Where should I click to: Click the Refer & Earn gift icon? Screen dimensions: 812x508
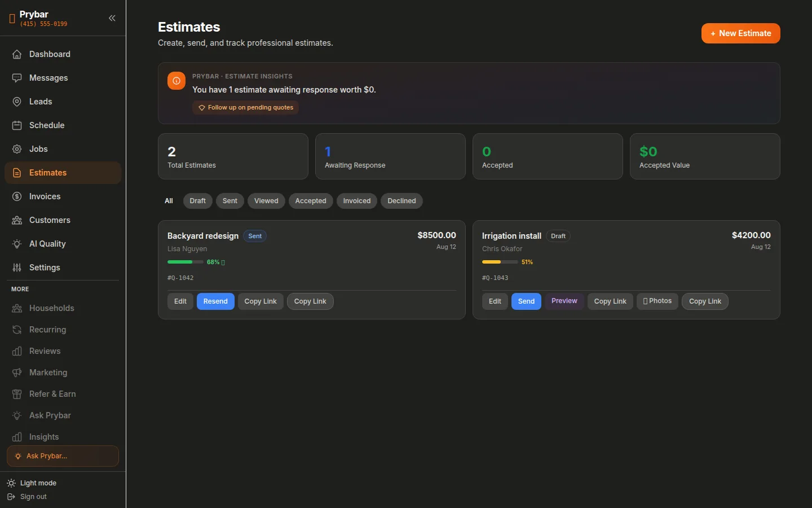pos(17,394)
